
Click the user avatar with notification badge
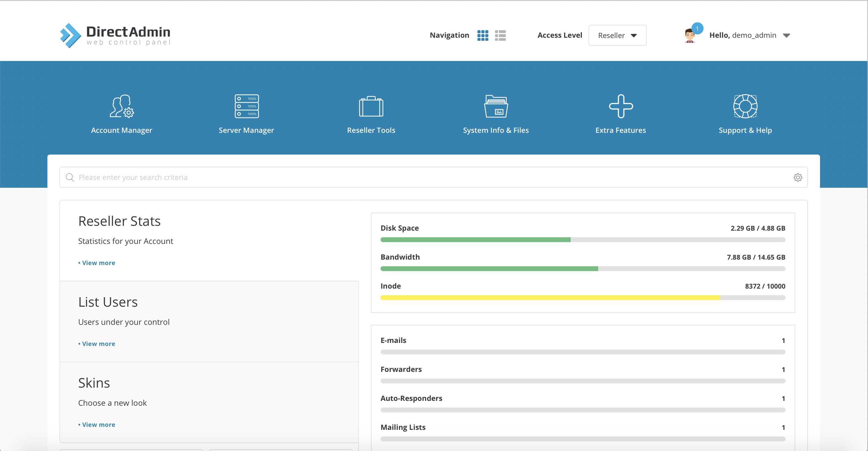[x=690, y=35]
